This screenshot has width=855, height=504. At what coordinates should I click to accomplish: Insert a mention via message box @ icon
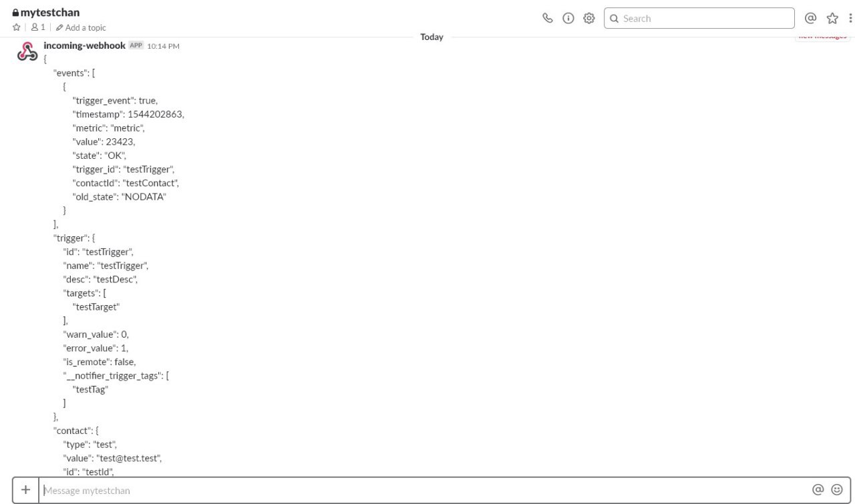[818, 490]
